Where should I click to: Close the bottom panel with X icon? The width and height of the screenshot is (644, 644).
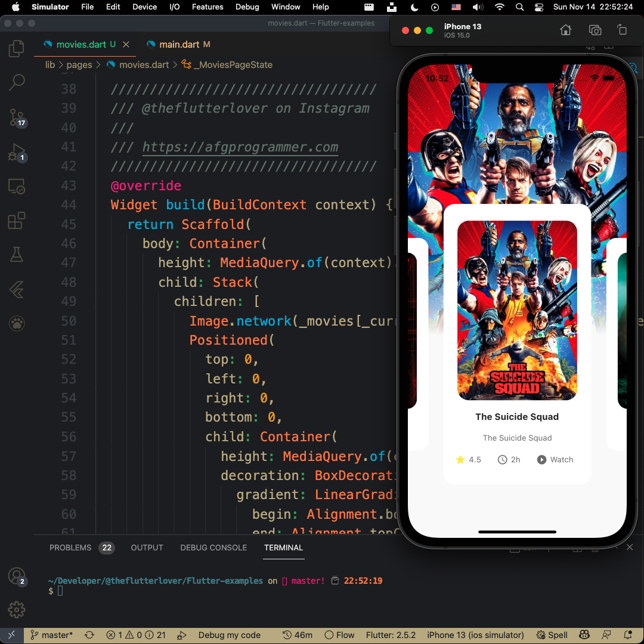(x=630, y=547)
